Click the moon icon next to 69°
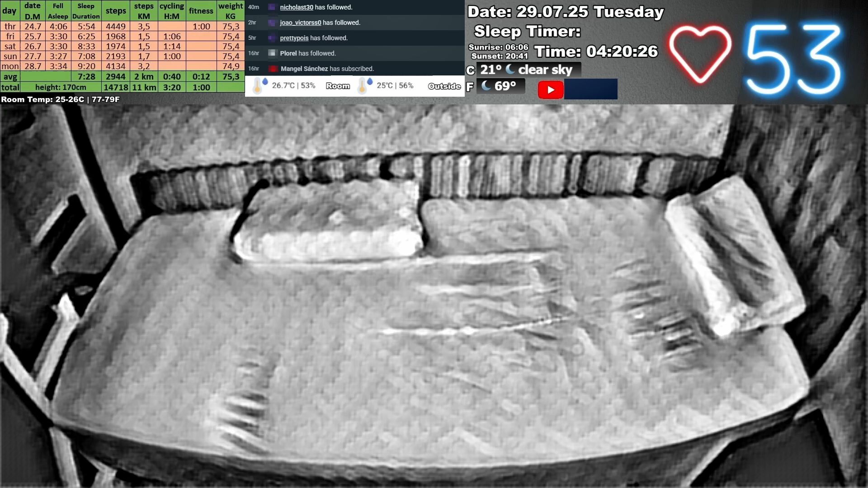This screenshot has width=868, height=488. 486,85
